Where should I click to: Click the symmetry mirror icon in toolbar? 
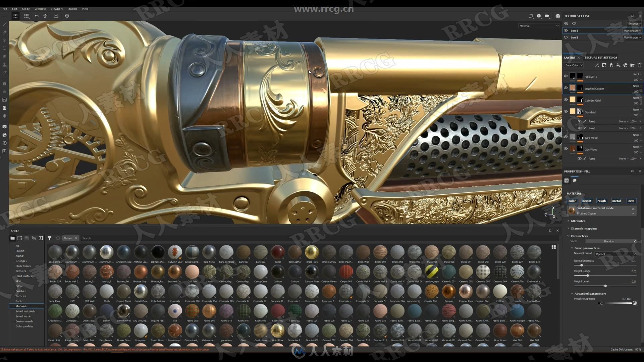pyautogui.click(x=37, y=16)
